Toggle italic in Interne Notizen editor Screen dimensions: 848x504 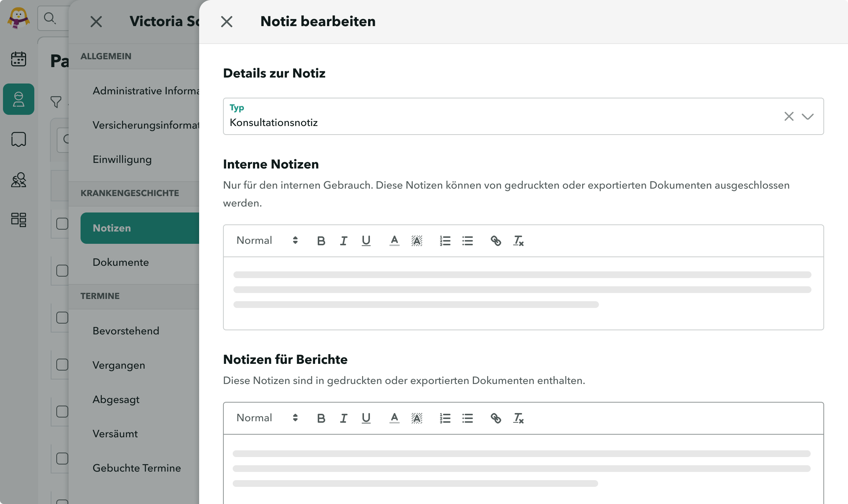tap(343, 241)
